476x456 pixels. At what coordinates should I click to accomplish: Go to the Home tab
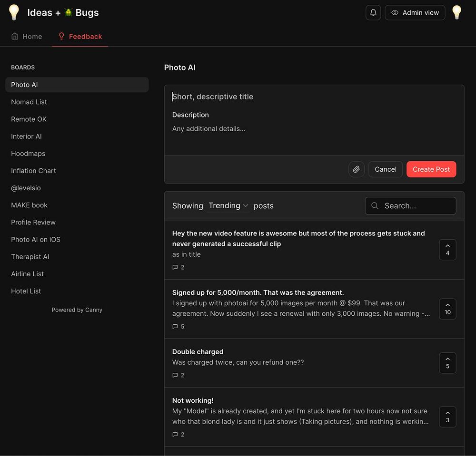click(26, 37)
